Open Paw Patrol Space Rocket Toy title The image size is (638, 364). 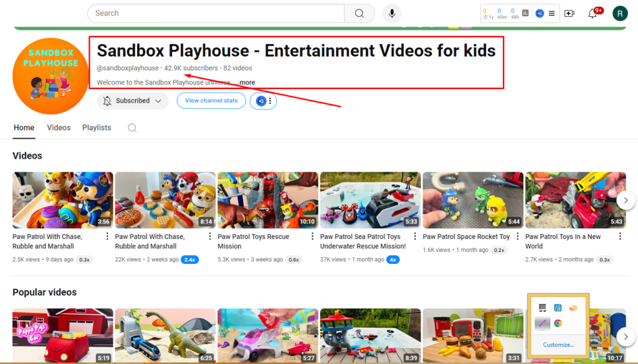pyautogui.click(x=466, y=236)
